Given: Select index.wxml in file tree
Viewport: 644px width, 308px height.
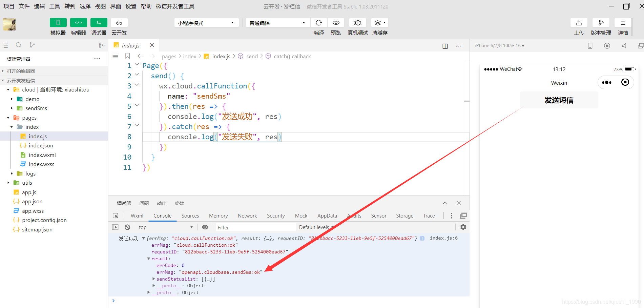Looking at the screenshot, I should click(42, 155).
